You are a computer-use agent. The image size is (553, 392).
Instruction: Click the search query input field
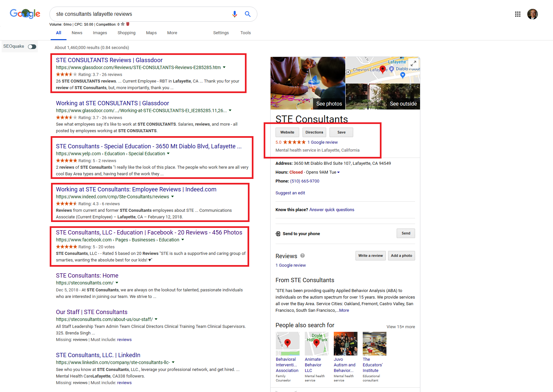click(142, 14)
